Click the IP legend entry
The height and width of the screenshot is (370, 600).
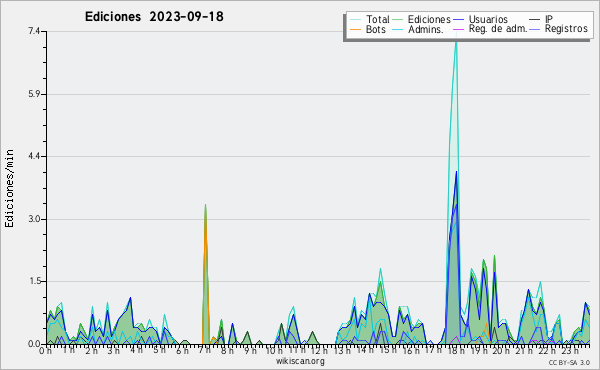pyautogui.click(x=541, y=19)
